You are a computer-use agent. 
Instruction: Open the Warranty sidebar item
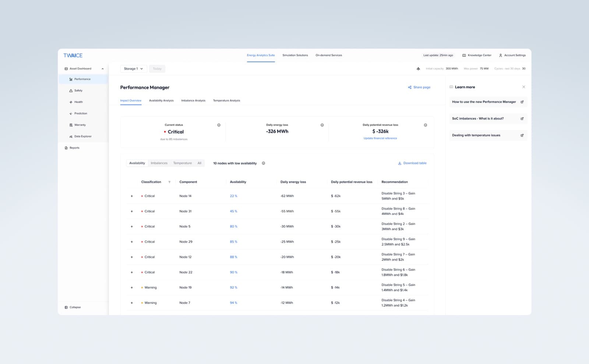coord(80,125)
